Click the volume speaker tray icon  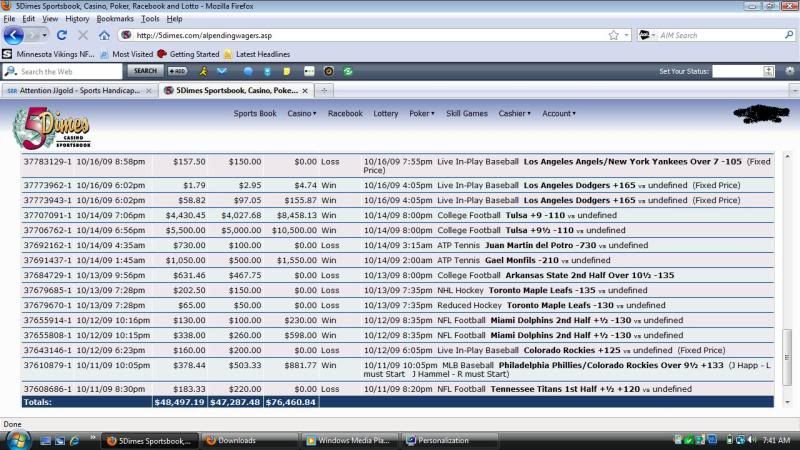point(752,440)
